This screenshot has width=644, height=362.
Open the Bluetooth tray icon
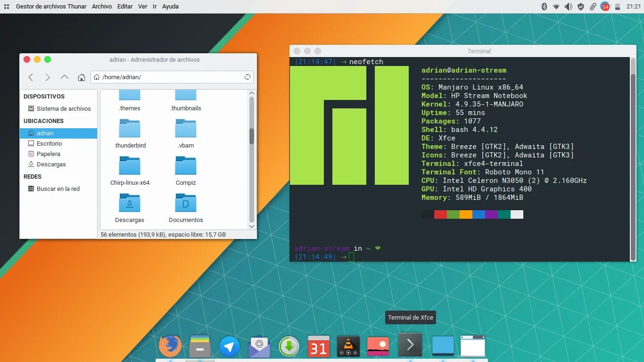544,7
